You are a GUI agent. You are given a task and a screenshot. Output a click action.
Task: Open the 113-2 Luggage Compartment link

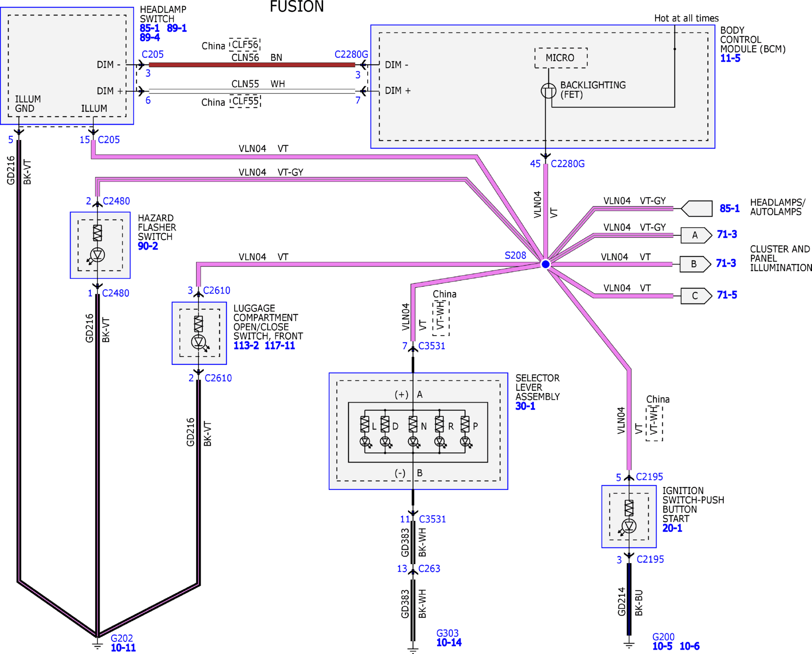pyautogui.click(x=246, y=346)
